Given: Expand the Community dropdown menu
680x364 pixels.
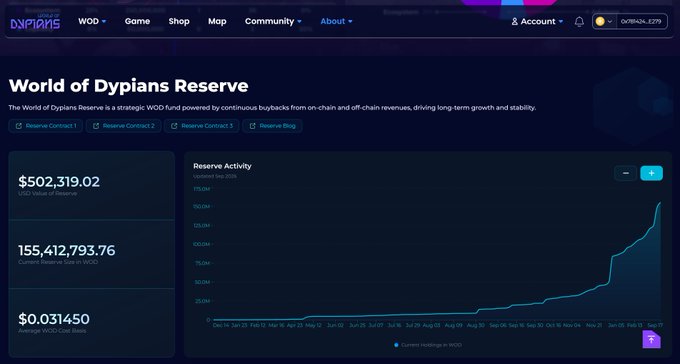Looking at the screenshot, I should pos(273,21).
